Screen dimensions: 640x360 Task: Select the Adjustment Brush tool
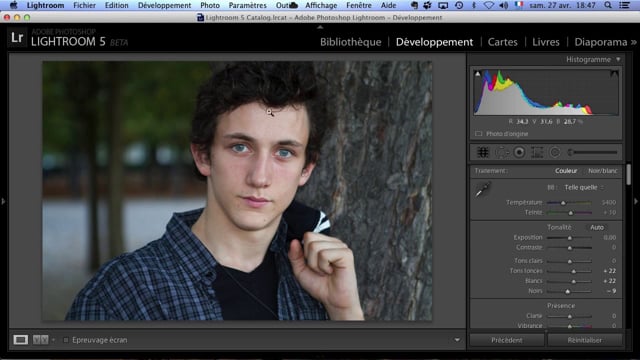coord(593,152)
